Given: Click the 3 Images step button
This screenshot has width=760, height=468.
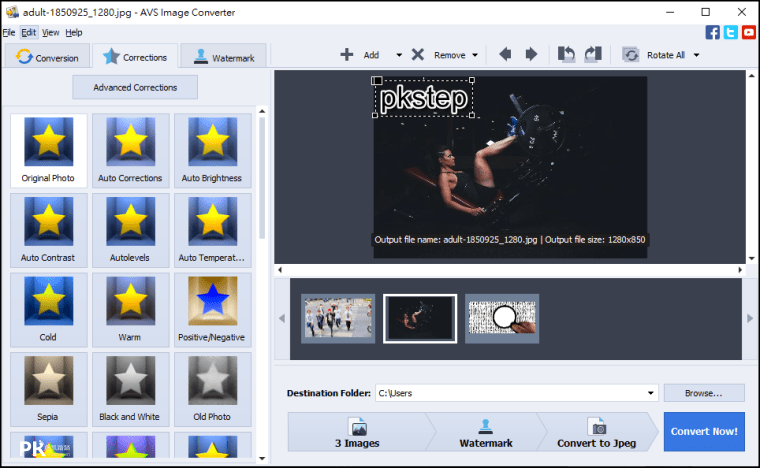Looking at the screenshot, I should (x=357, y=432).
